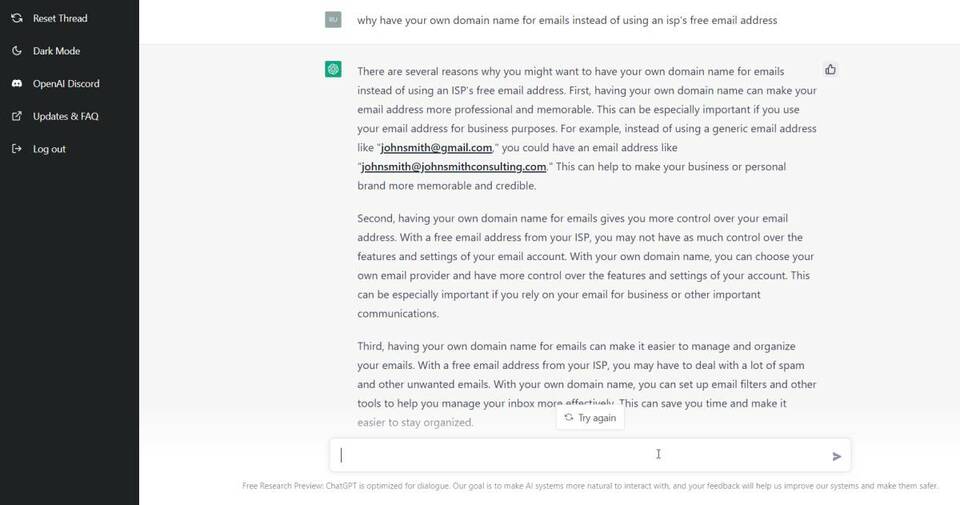The height and width of the screenshot is (505, 960).
Task: Open the OpenAI Discord sidebar label
Action: pos(66,84)
